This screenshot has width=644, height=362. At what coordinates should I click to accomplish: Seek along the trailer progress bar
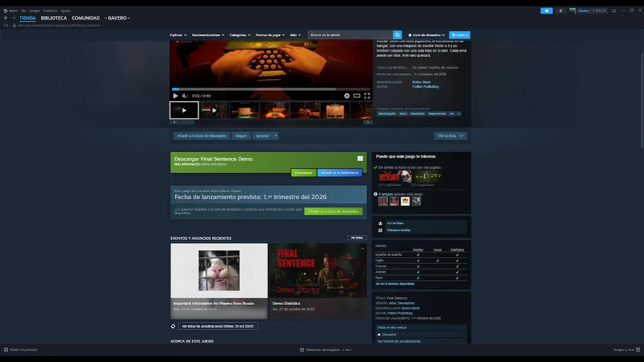pos(271,89)
